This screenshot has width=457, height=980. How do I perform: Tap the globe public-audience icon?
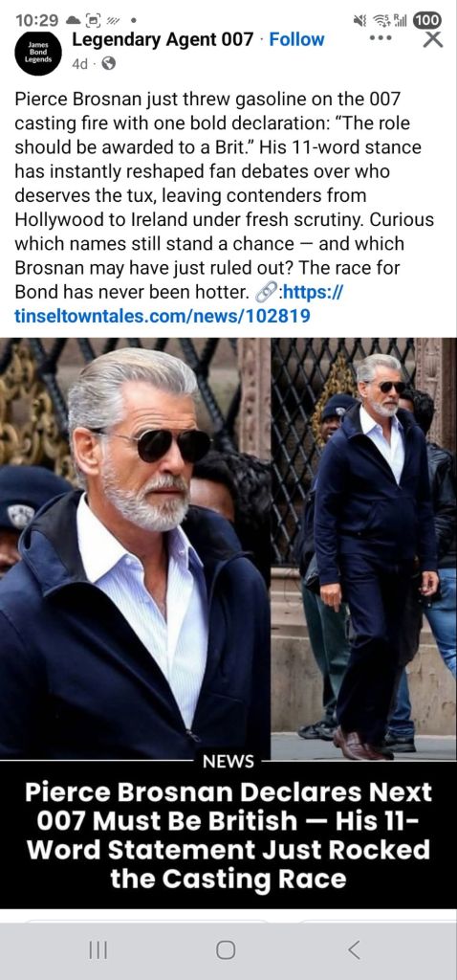(109, 64)
